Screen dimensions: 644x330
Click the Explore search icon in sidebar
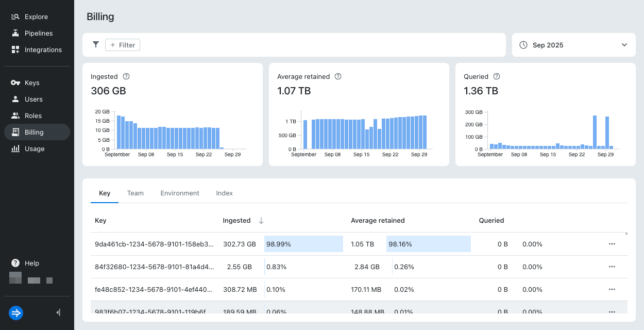click(x=15, y=17)
